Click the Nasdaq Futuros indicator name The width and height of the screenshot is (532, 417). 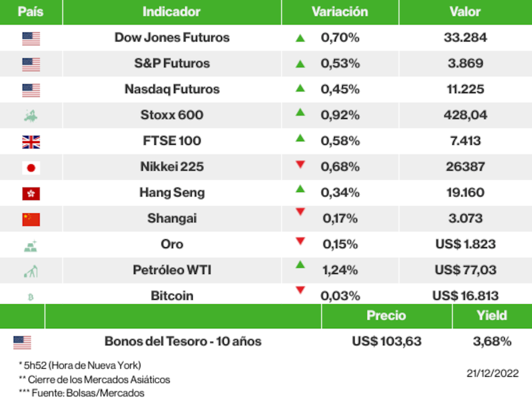[x=172, y=89]
